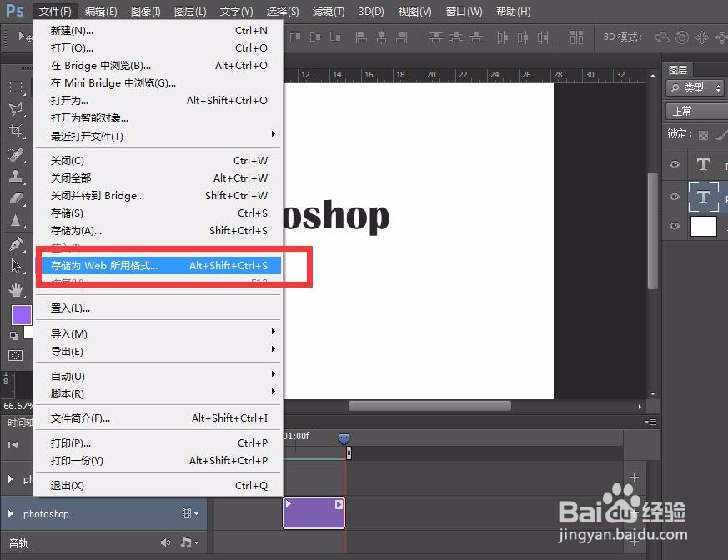Mute the audio track speaker
This screenshot has width=728, height=560.
click(x=165, y=542)
